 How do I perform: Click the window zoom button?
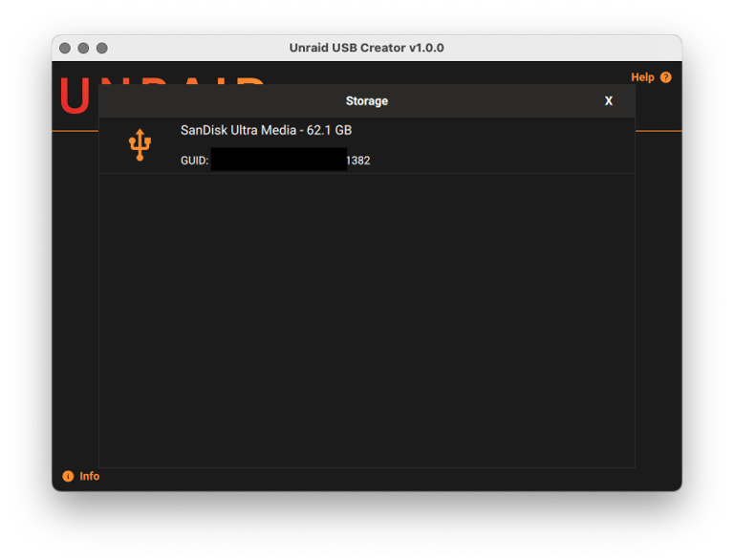pos(102,48)
